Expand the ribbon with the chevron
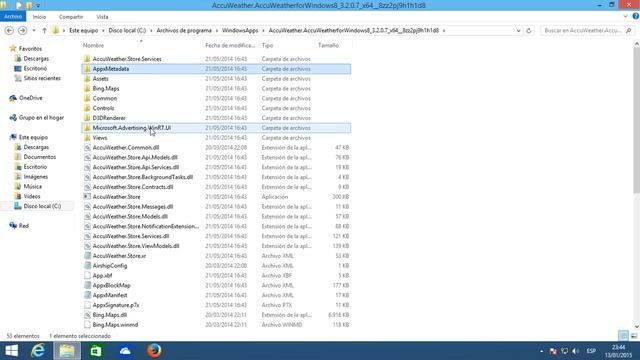 tap(625, 16)
